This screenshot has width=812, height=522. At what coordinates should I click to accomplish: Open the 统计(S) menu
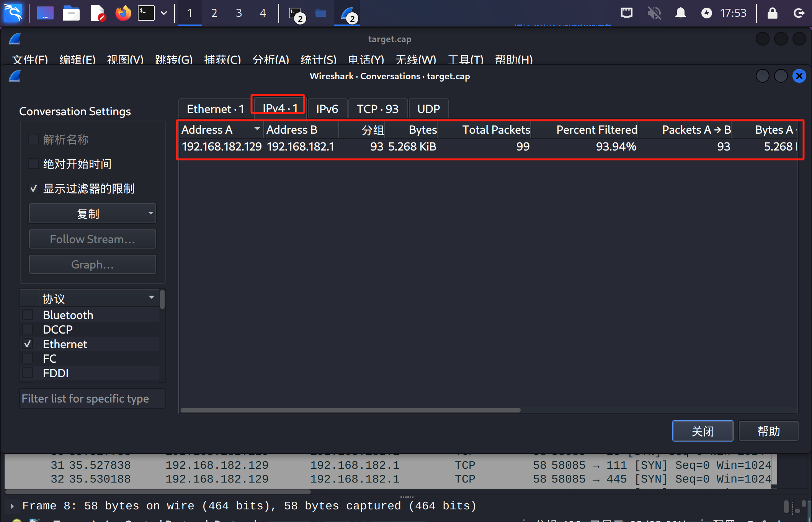pyautogui.click(x=318, y=59)
